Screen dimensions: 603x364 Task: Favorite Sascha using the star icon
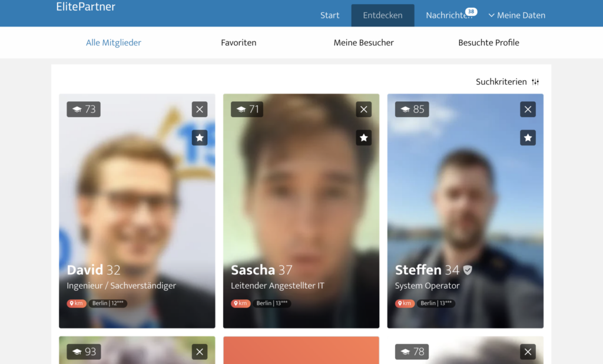pyautogui.click(x=364, y=138)
